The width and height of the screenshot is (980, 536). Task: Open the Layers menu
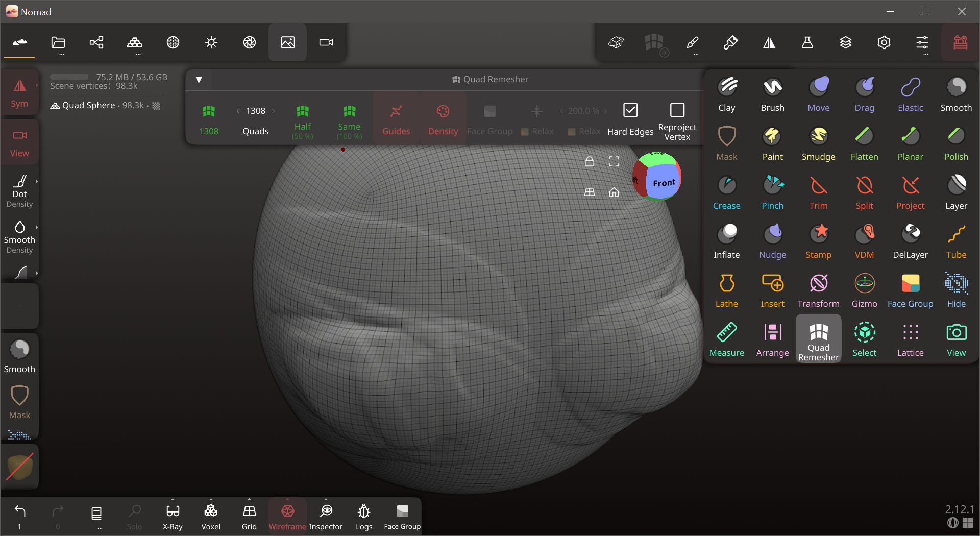(846, 42)
